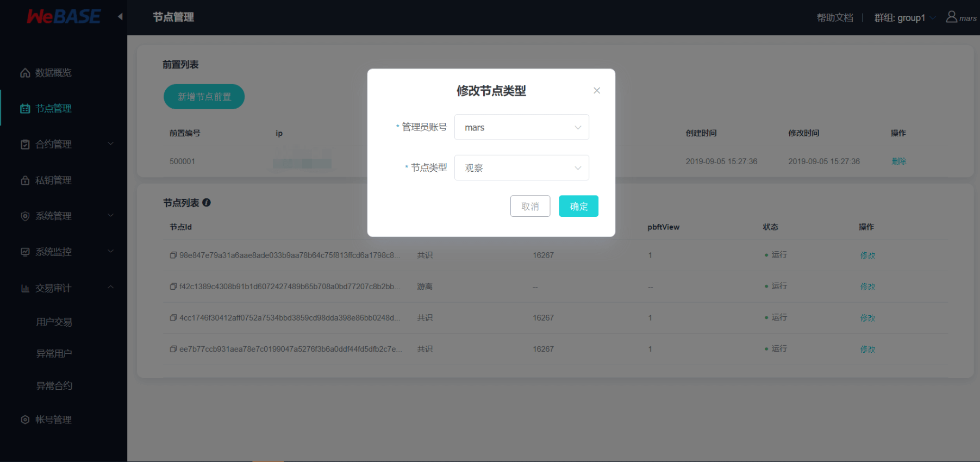Click the 确定 button in dialog
The image size is (980, 462).
pyautogui.click(x=578, y=206)
